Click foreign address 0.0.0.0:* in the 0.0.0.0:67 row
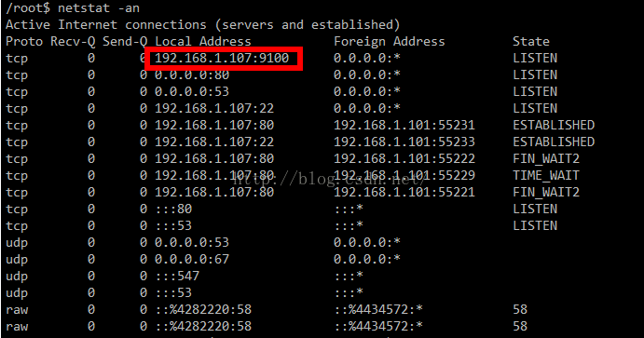The image size is (644, 338). coord(367,260)
